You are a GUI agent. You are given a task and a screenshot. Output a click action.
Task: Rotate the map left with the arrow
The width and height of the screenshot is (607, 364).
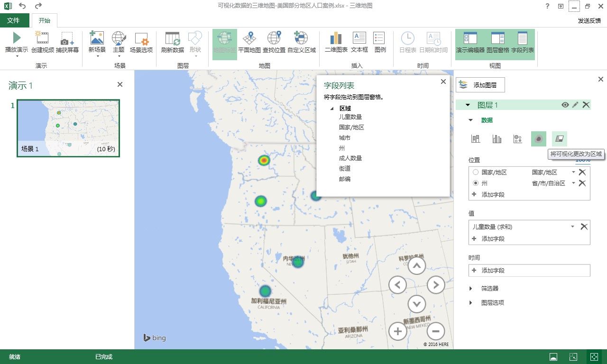pyautogui.click(x=397, y=285)
